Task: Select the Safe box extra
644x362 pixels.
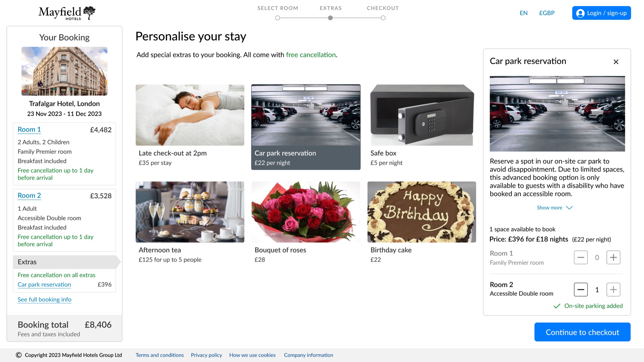Action: point(422,126)
